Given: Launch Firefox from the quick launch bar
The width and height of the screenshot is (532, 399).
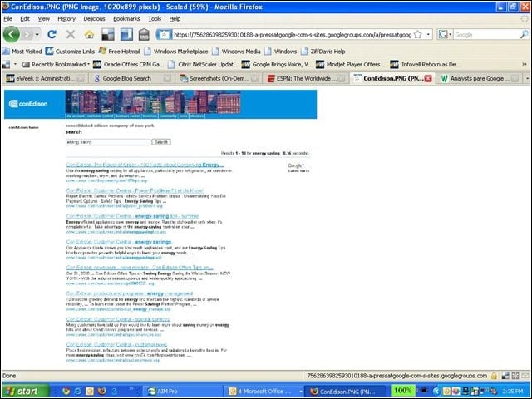Looking at the screenshot, I should [x=101, y=392].
